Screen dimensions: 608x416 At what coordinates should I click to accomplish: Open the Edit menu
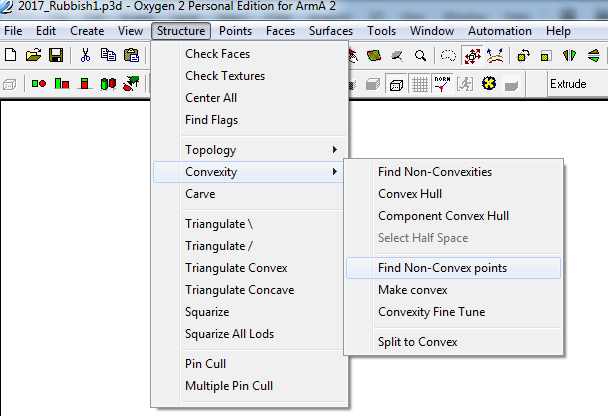(46, 31)
